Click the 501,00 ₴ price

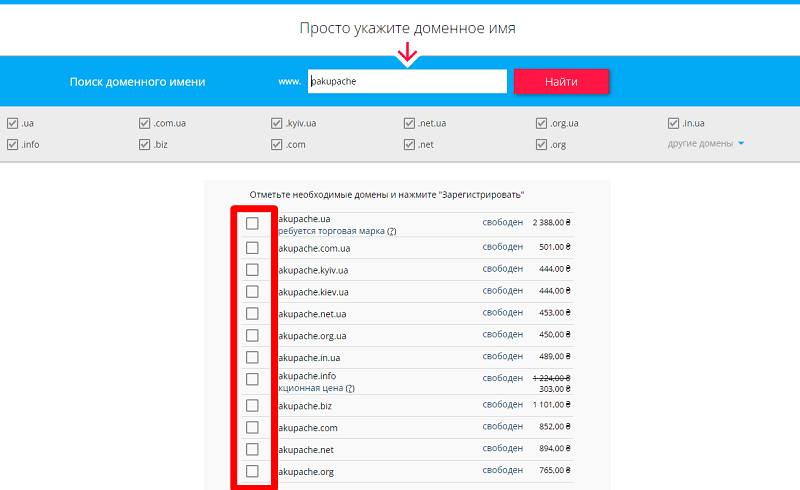click(x=555, y=247)
